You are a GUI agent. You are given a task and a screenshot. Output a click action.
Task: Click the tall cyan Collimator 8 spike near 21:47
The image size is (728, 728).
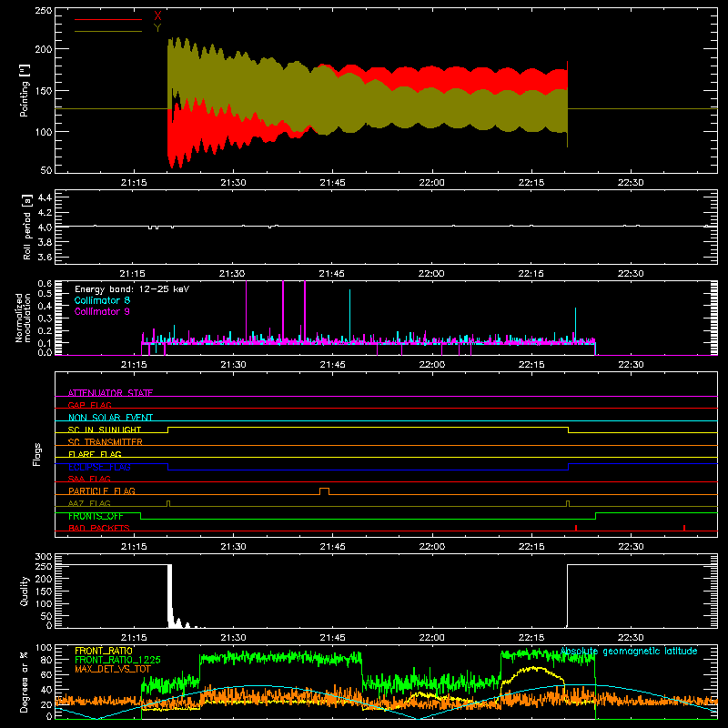[350, 316]
